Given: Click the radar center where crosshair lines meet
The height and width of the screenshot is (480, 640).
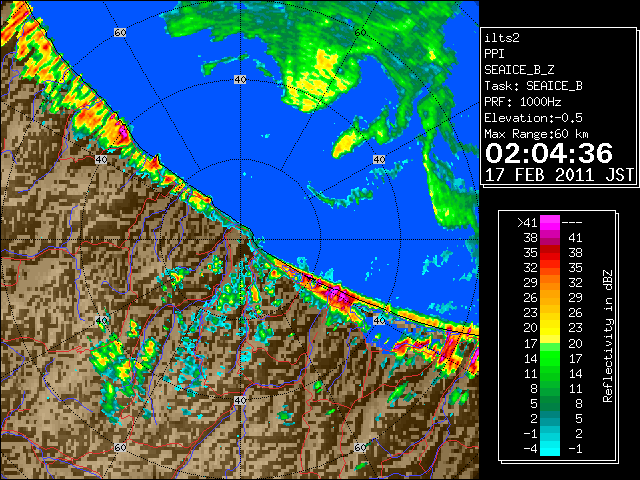Looking at the screenshot, I should 240,239.
